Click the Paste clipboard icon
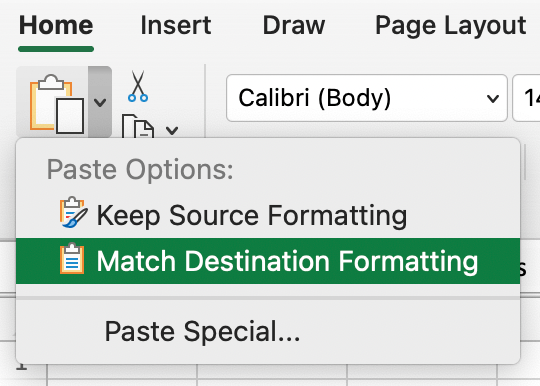This screenshot has height=386, width=540. pyautogui.click(x=57, y=103)
